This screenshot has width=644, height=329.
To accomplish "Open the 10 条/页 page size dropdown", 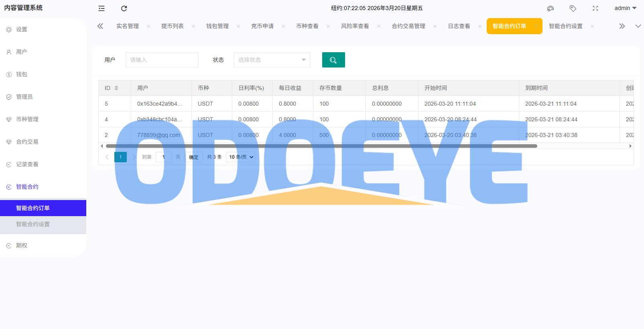I will point(241,157).
